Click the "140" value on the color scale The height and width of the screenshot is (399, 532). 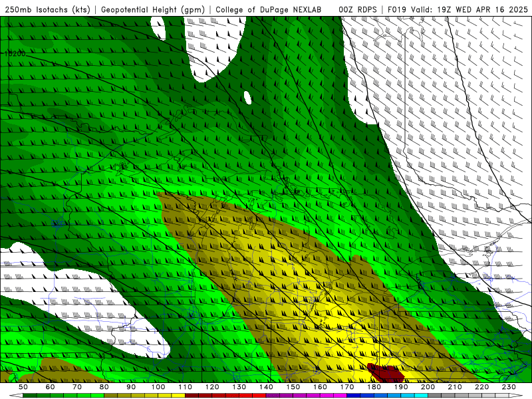pos(266,387)
